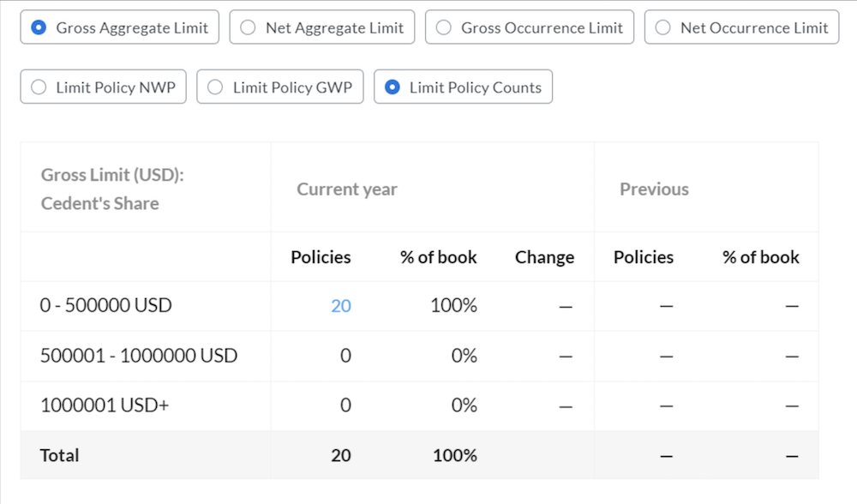Viewport: 857px width, 504px height.
Task: Click current year Policies column header
Action: coord(321,257)
